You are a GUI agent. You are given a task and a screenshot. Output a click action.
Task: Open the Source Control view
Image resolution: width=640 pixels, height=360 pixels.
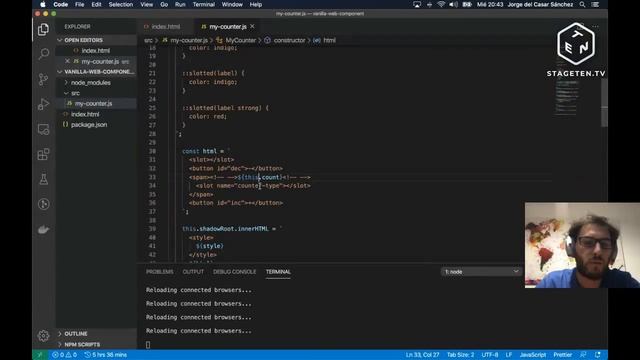pos(43,79)
